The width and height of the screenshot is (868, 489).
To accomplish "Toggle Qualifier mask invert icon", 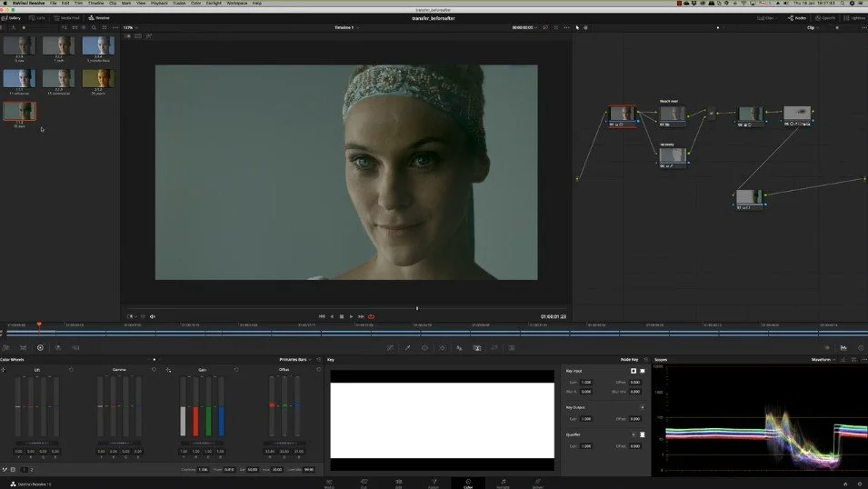I will 643,434.
